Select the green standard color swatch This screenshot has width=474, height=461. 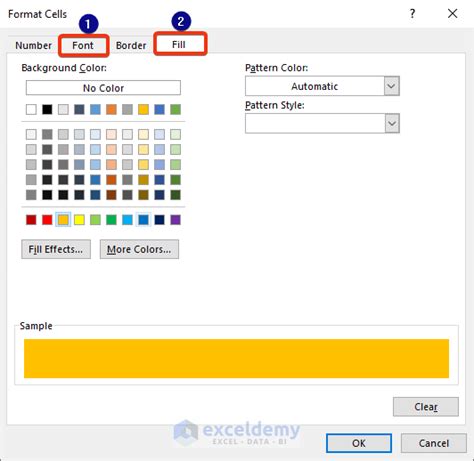point(111,220)
